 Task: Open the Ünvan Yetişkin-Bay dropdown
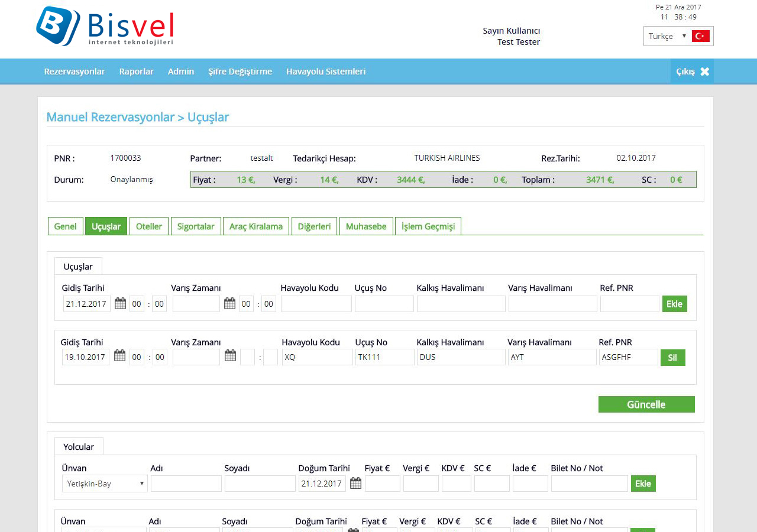click(105, 484)
